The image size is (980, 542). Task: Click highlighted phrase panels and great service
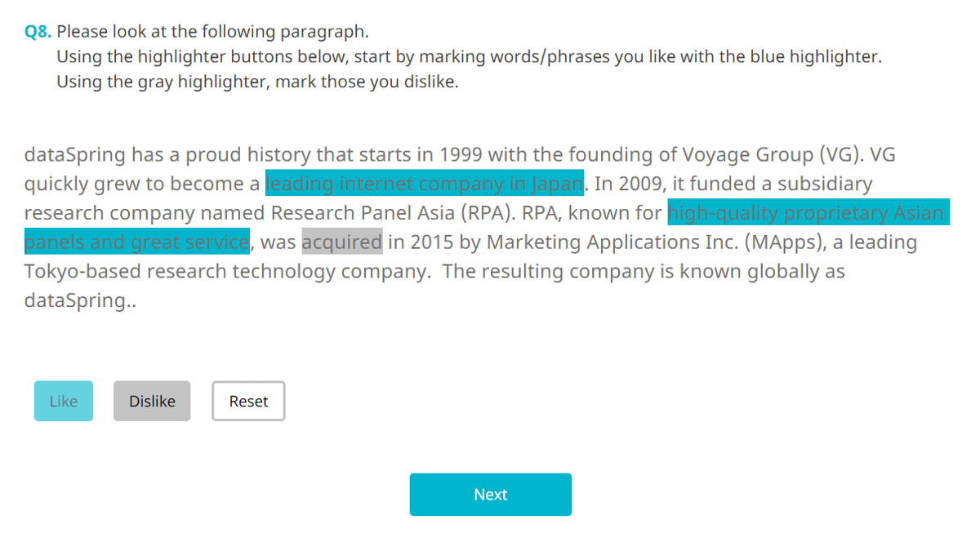[136, 242]
